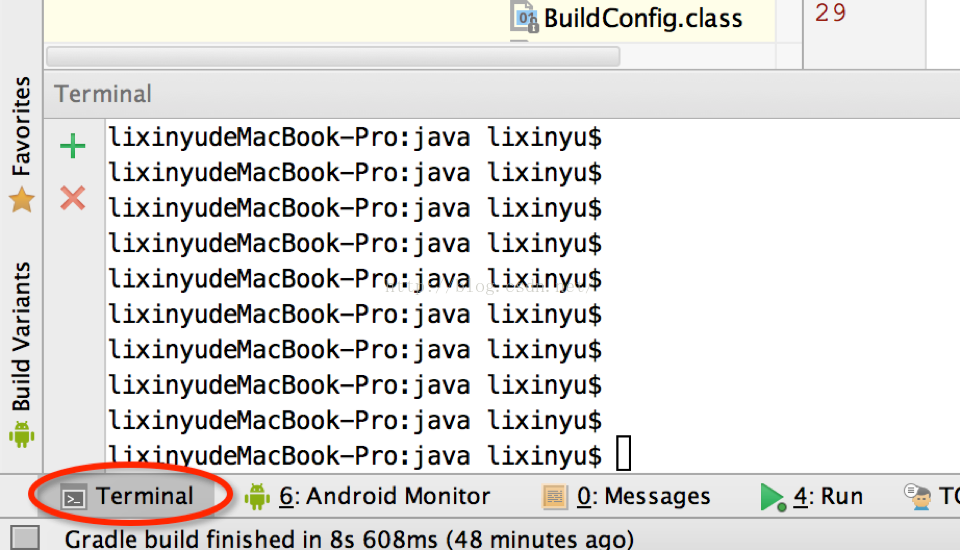Viewport: 960px width, 550px height.
Task: Open the Run tool window
Action: tap(811, 496)
